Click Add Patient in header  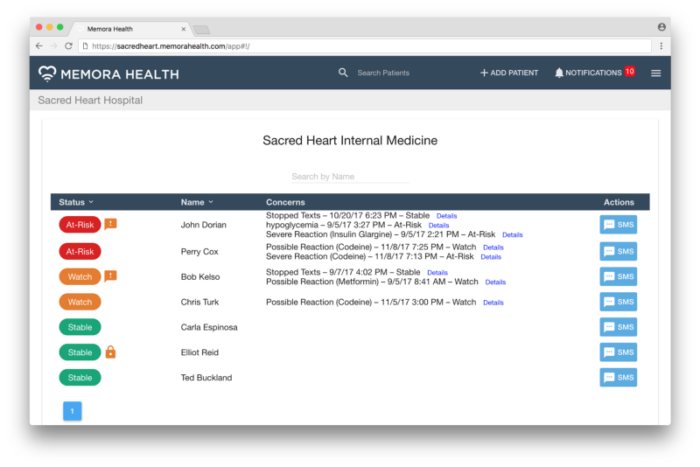(509, 73)
